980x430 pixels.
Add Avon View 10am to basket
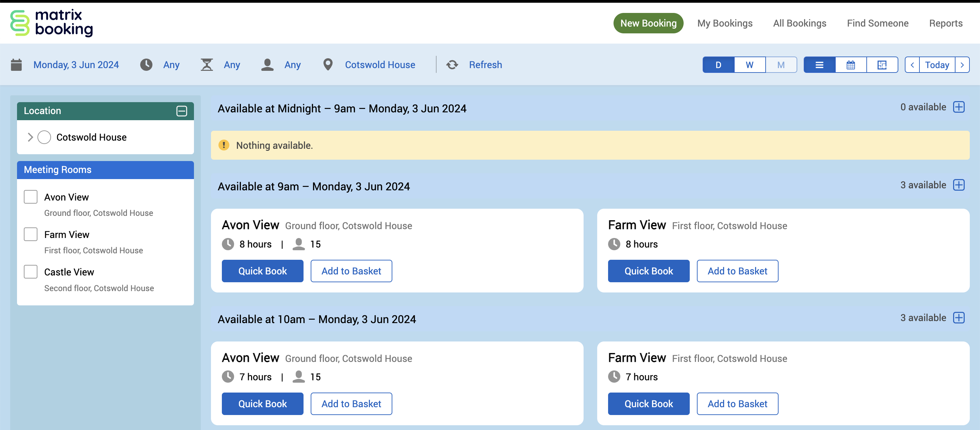click(351, 404)
